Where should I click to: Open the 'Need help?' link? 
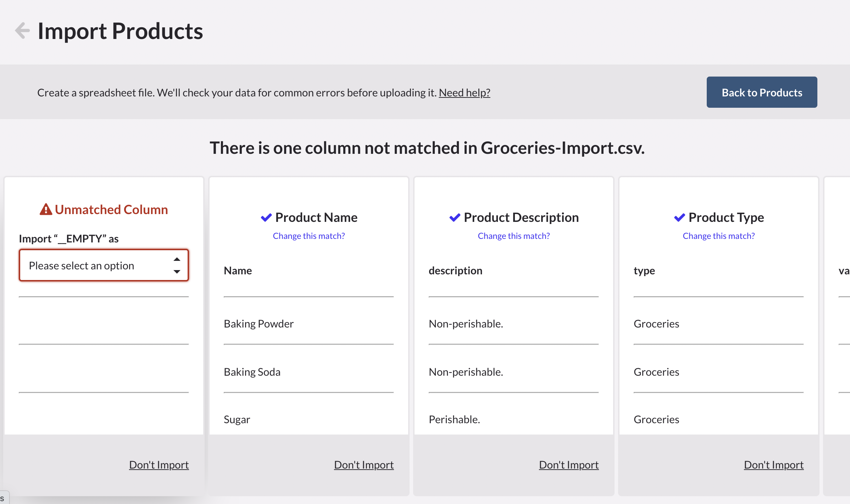point(464,93)
